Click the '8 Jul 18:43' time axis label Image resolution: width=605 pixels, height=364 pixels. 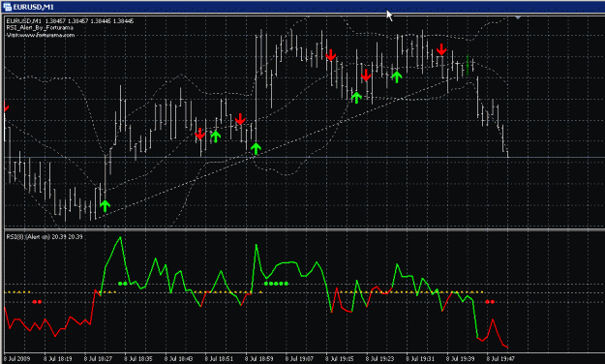point(179,358)
